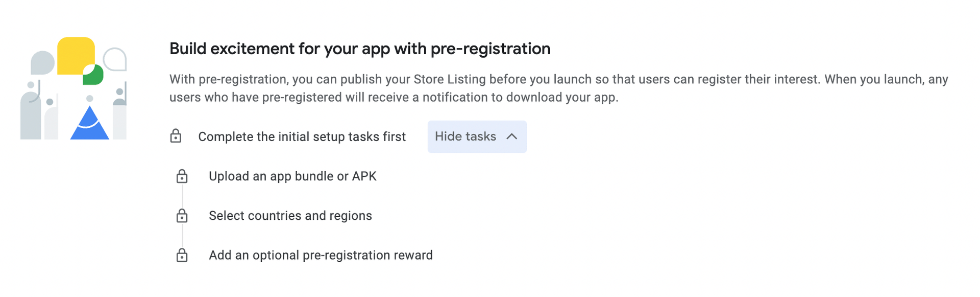Click the connector line between task locks

(182, 196)
